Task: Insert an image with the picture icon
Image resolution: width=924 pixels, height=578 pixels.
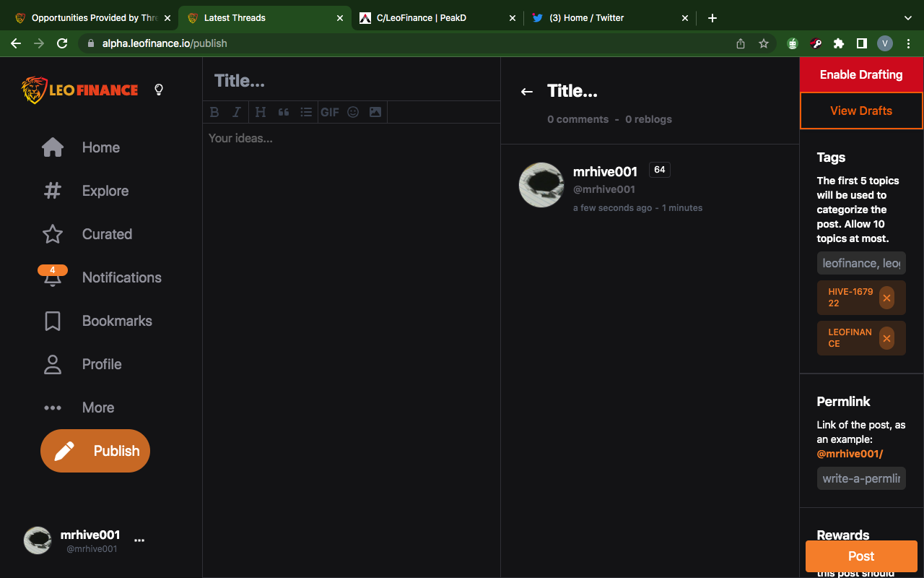Action: click(x=375, y=112)
